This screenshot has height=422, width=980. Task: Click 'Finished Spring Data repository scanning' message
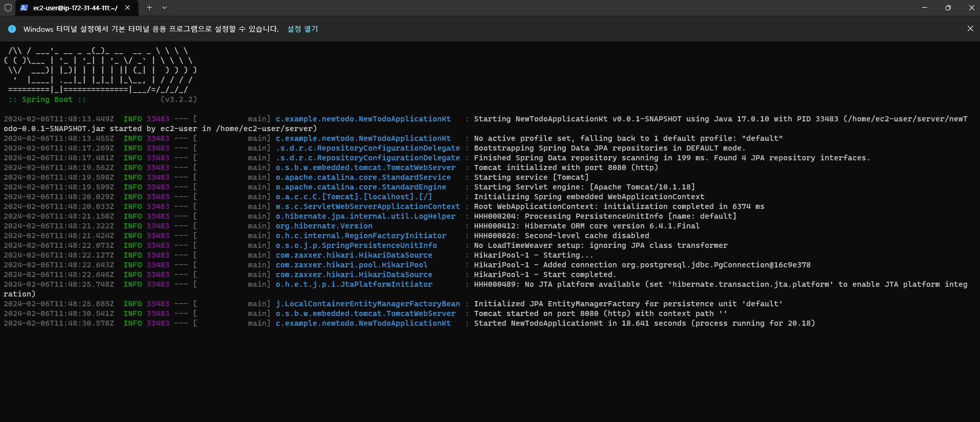coord(672,158)
